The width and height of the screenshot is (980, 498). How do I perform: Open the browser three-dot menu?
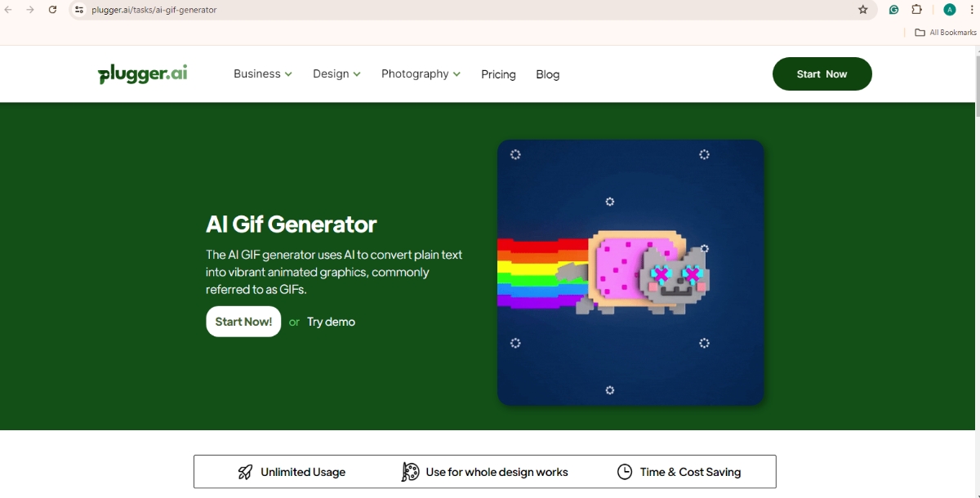click(x=971, y=10)
